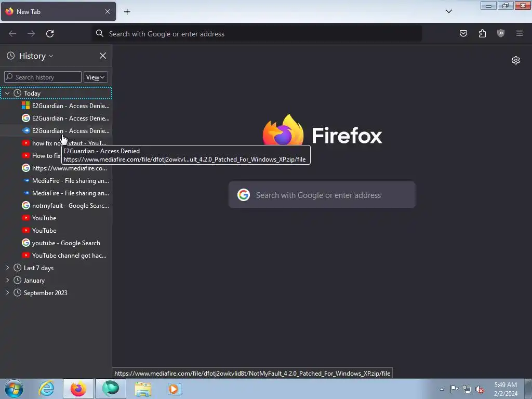Select the New Tab tab
This screenshot has width=532, height=399.
(58, 11)
